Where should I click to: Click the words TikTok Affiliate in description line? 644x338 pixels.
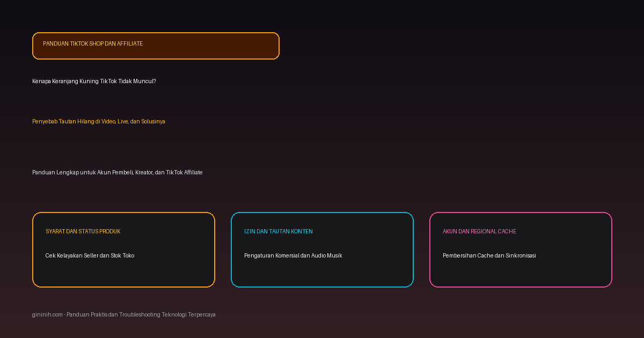pyautogui.click(x=184, y=172)
